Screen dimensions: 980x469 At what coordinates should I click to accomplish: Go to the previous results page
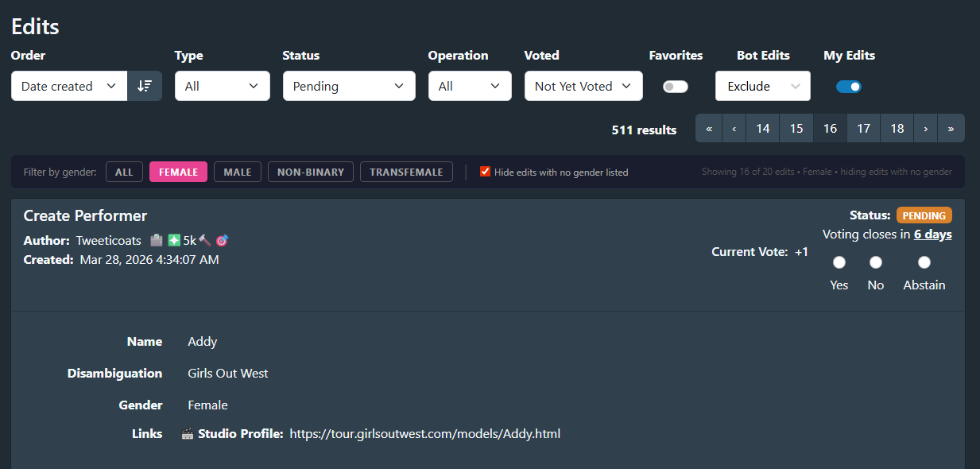[734, 129]
